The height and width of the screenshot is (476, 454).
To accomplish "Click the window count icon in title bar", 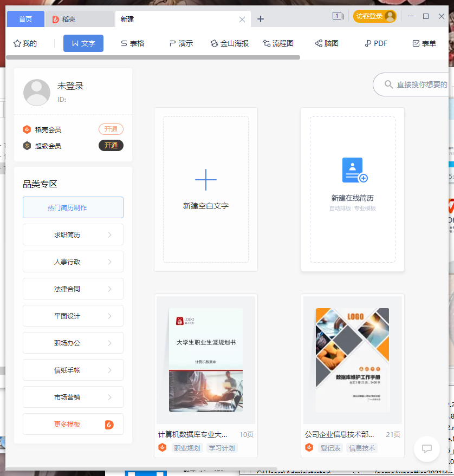I will (x=338, y=16).
